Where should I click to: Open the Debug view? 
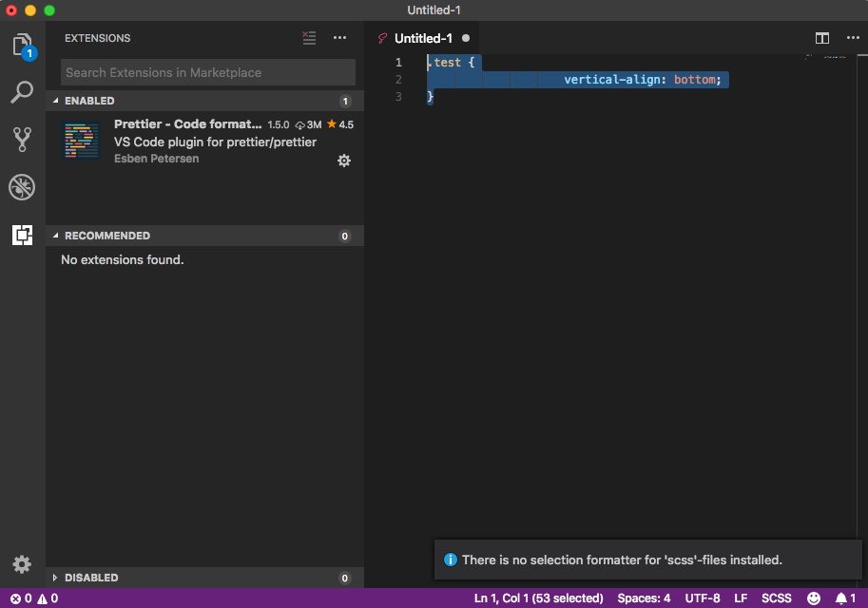pos(22,187)
